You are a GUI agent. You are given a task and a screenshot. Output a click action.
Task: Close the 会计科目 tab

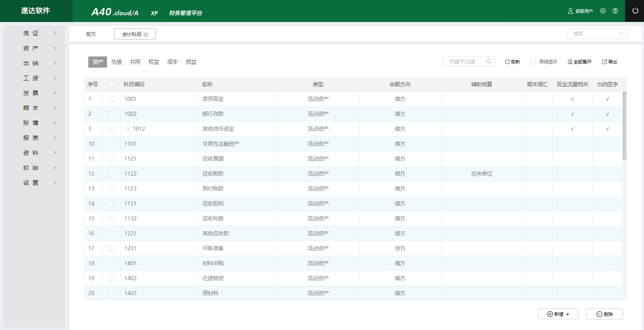146,34
